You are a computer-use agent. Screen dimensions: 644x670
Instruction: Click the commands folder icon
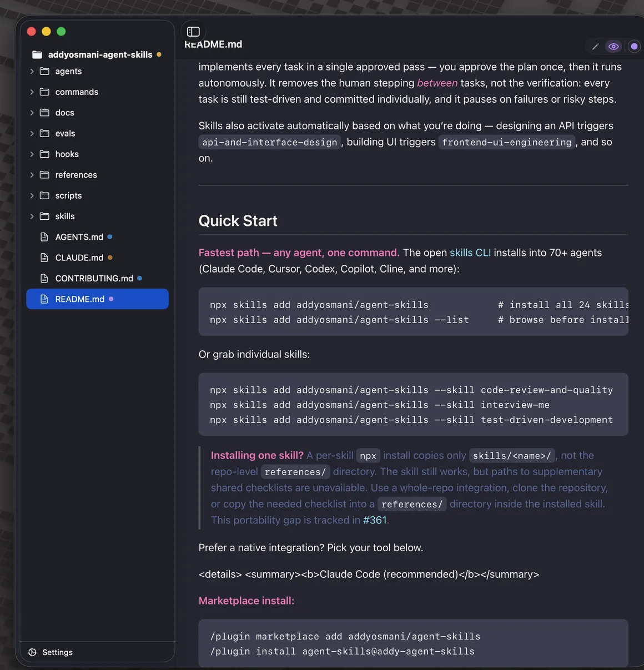[44, 92]
